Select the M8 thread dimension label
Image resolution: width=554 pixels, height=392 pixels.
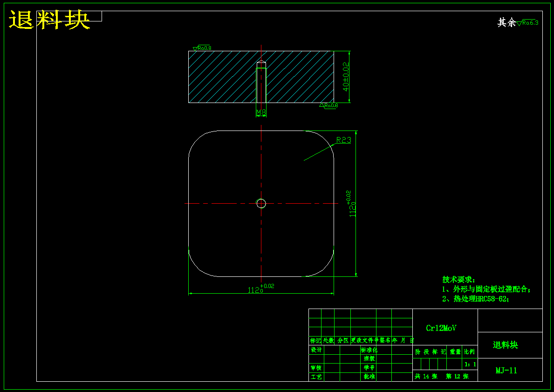tap(261, 112)
